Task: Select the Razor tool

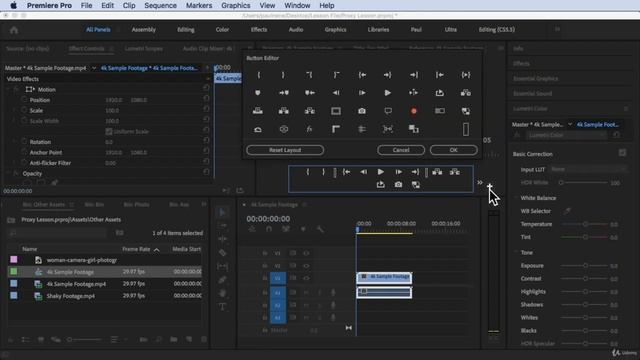Action: (222, 253)
